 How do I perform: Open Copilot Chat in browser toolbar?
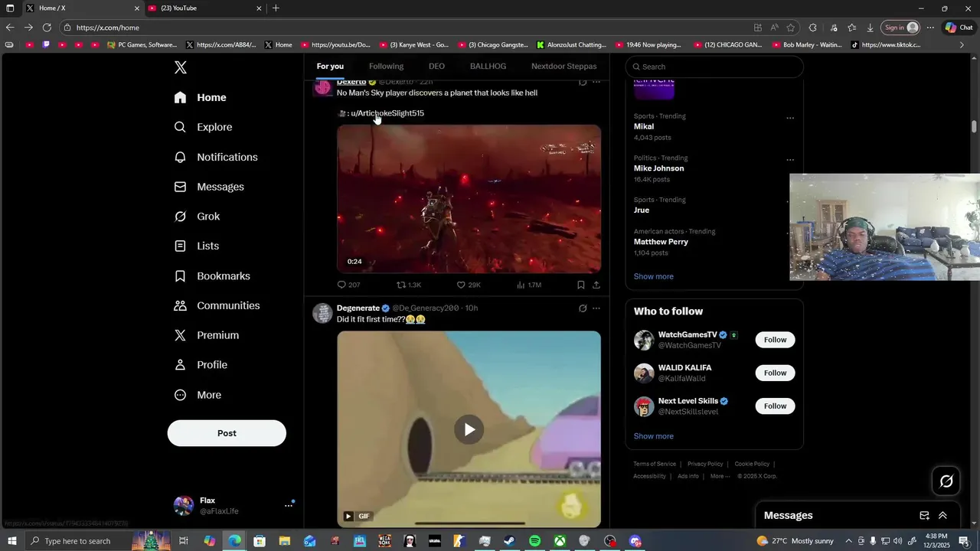pyautogui.click(x=959, y=28)
